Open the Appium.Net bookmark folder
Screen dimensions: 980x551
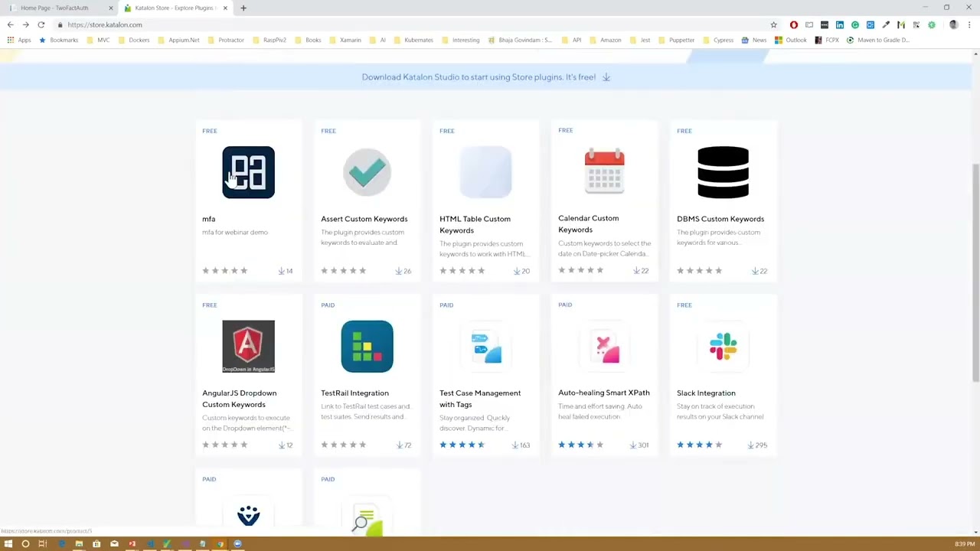(178, 40)
